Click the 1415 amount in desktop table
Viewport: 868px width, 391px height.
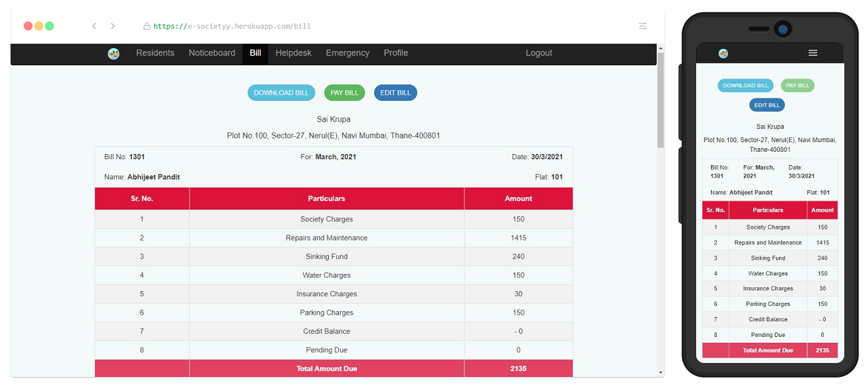point(518,238)
